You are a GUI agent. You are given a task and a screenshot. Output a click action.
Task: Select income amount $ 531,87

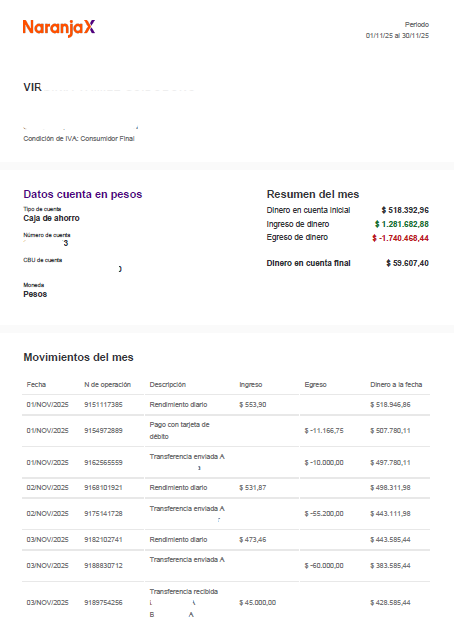[253, 488]
